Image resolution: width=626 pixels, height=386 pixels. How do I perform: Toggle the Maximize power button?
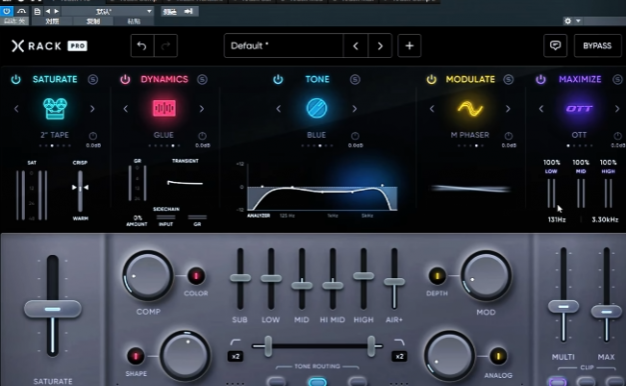pos(541,79)
